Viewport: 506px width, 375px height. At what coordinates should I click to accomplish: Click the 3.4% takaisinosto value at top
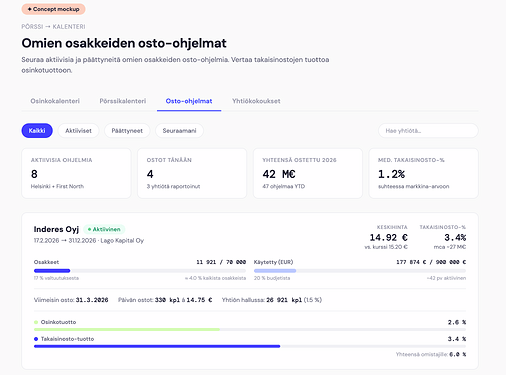coord(455,238)
